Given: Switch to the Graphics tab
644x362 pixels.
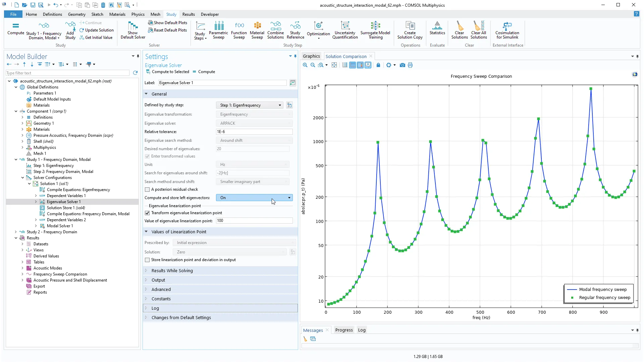Looking at the screenshot, I should click(x=311, y=56).
